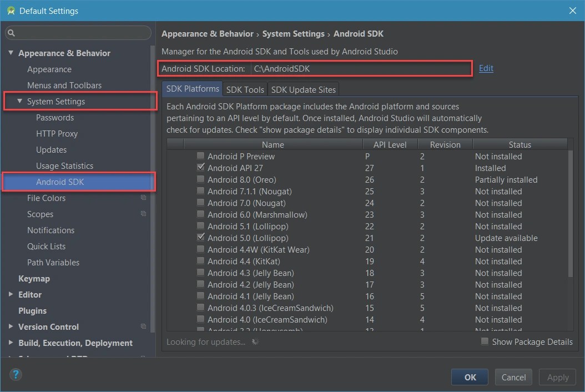Click the Edit link beside the SDK location
Viewport: 585px width, 392px height.
[x=486, y=68]
